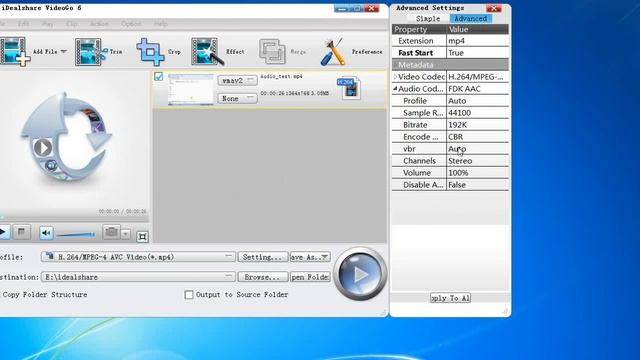
Task: Switch to the Advanced tab
Action: pos(470,19)
